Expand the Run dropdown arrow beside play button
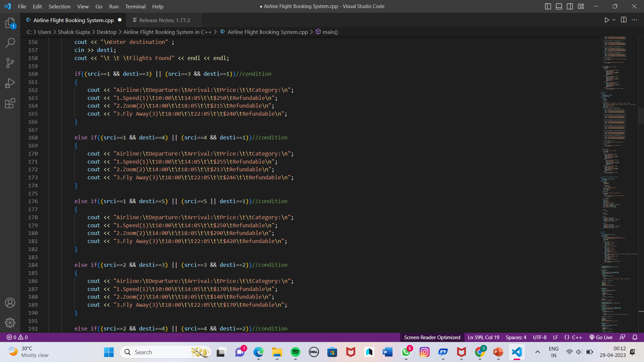 [614, 20]
